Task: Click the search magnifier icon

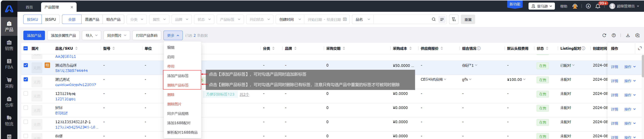Action: (434, 19)
